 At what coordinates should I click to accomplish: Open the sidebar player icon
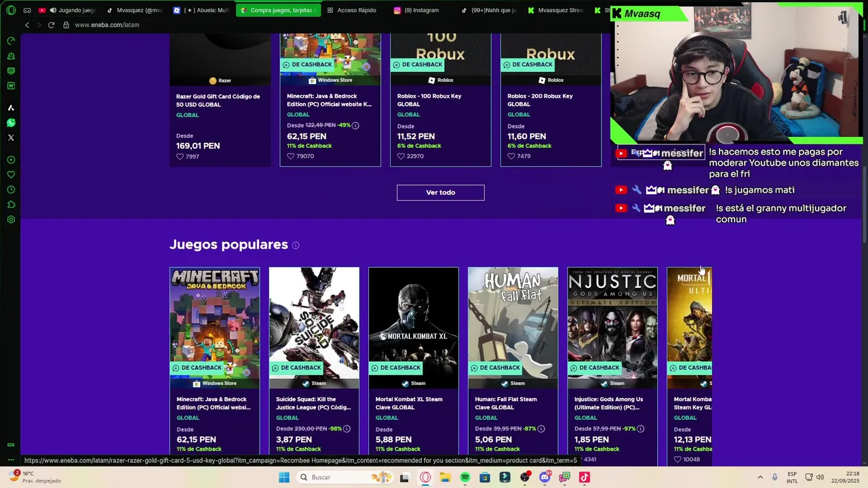(11, 160)
